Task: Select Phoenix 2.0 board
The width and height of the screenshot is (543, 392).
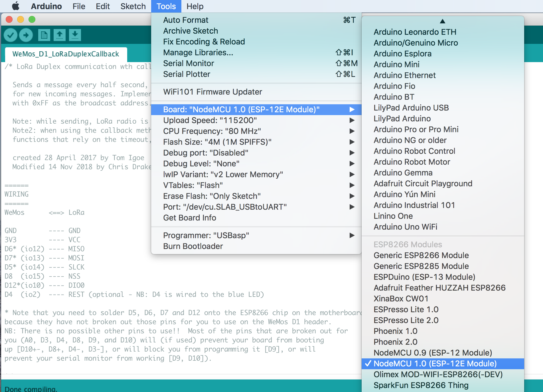Action: 443,342
